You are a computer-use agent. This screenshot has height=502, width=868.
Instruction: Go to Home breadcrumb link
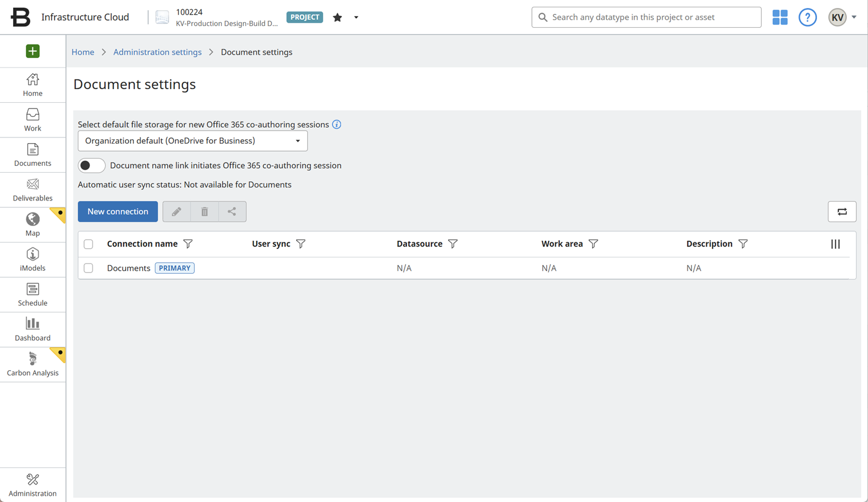pos(83,52)
